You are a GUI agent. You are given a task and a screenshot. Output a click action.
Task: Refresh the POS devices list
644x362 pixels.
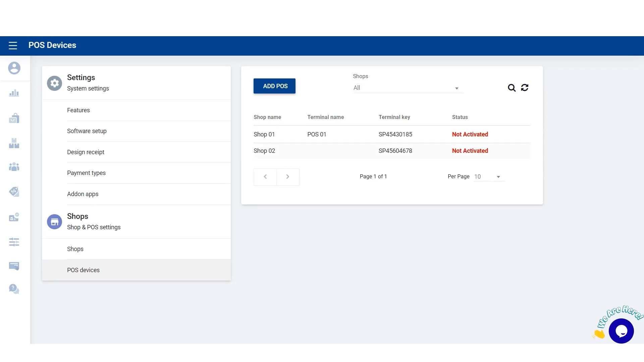coord(525,88)
